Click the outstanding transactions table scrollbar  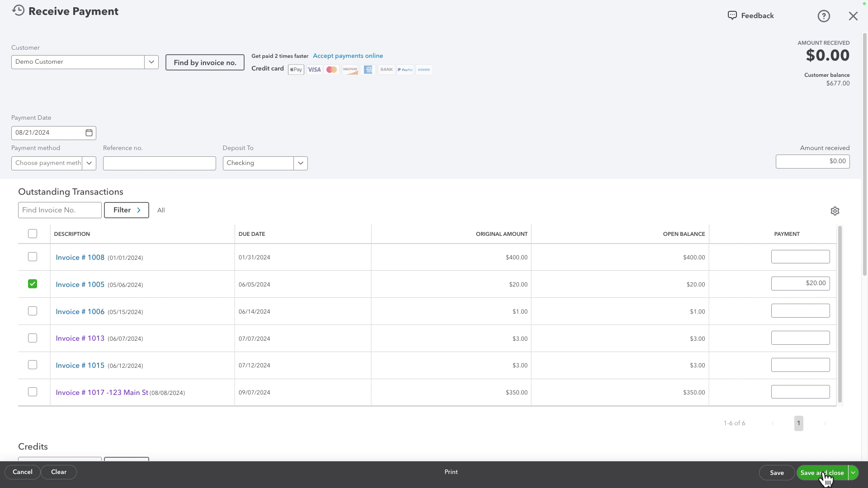tap(840, 314)
